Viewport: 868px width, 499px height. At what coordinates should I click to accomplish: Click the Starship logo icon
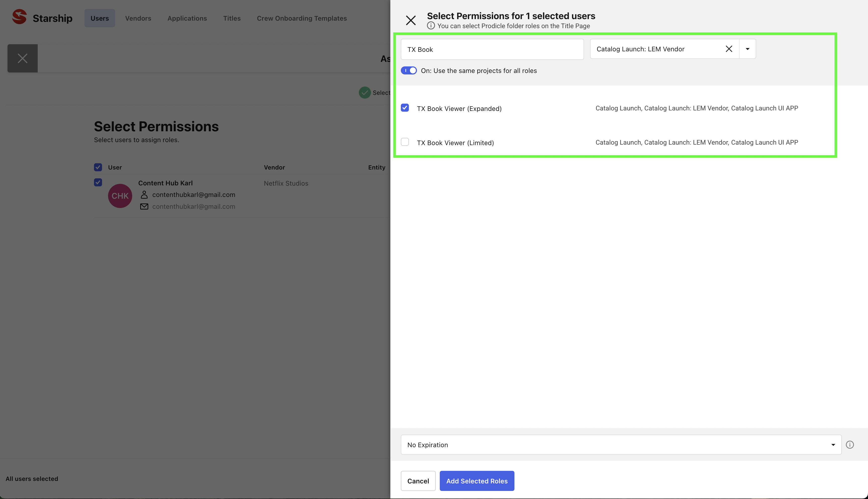click(x=20, y=17)
